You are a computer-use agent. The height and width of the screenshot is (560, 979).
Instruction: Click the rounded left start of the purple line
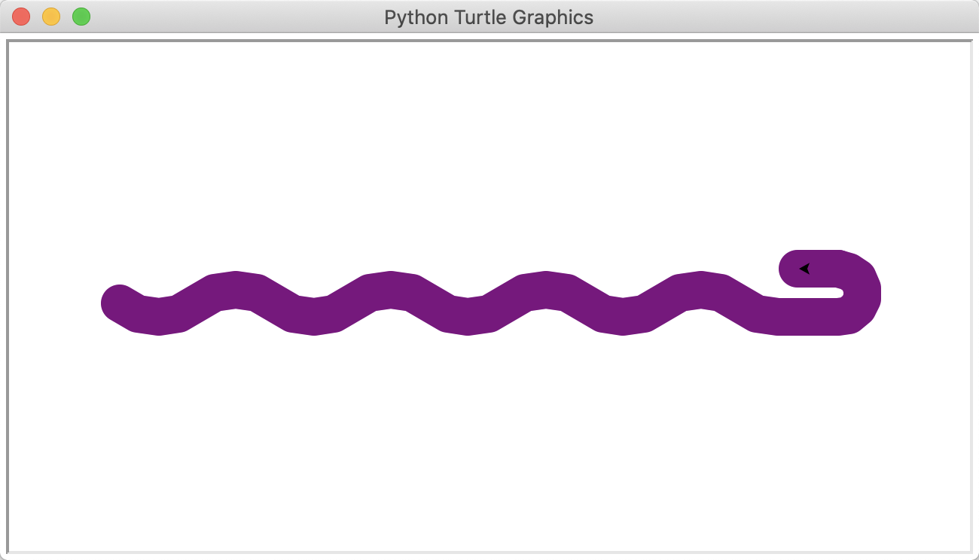[120, 303]
